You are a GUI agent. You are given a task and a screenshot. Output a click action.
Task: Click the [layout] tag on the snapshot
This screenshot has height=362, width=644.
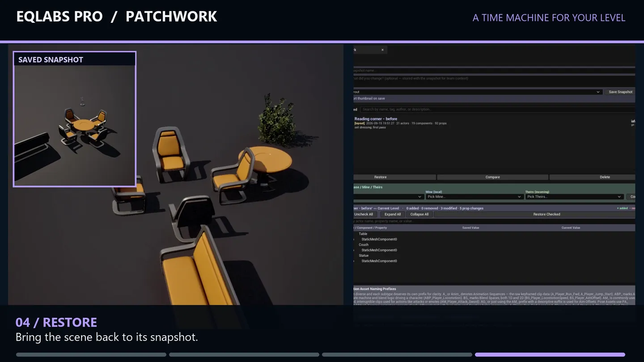point(360,123)
